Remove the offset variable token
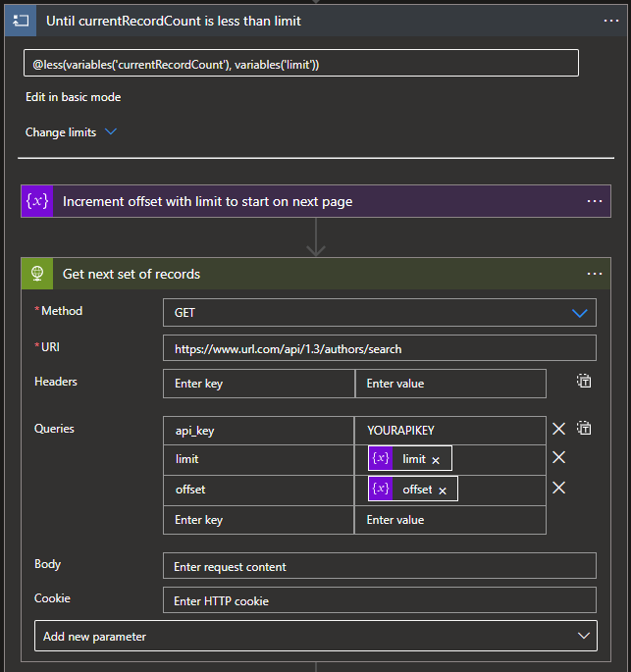Image resolution: width=631 pixels, height=672 pixels. (x=443, y=491)
